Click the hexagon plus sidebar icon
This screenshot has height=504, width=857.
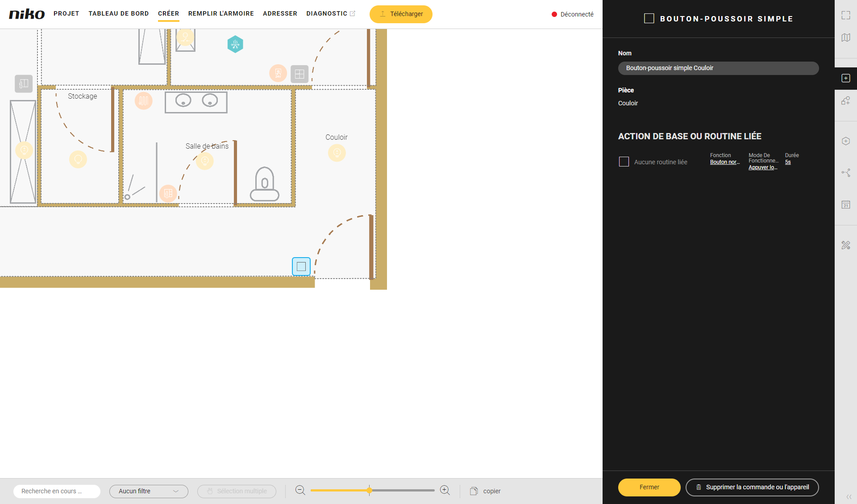pyautogui.click(x=845, y=141)
